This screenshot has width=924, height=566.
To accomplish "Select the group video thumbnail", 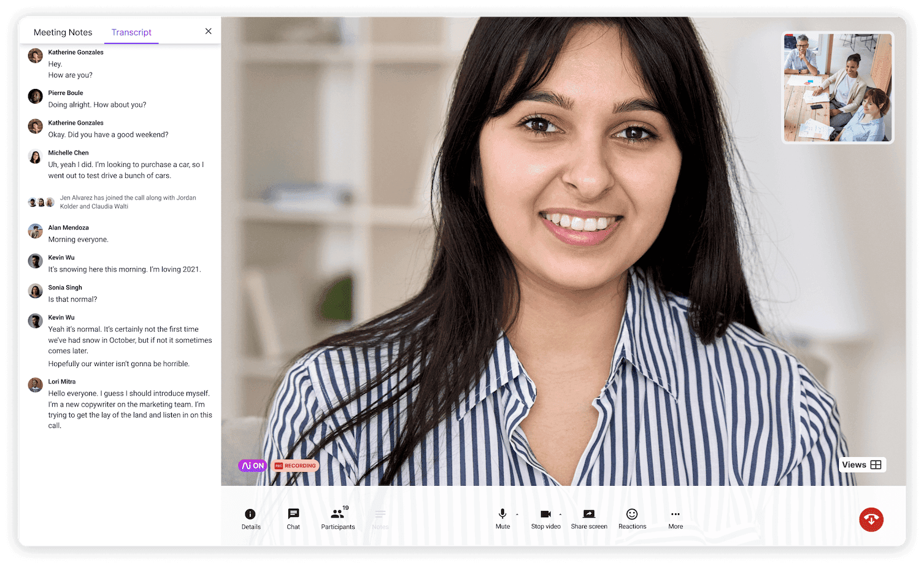I will click(837, 88).
